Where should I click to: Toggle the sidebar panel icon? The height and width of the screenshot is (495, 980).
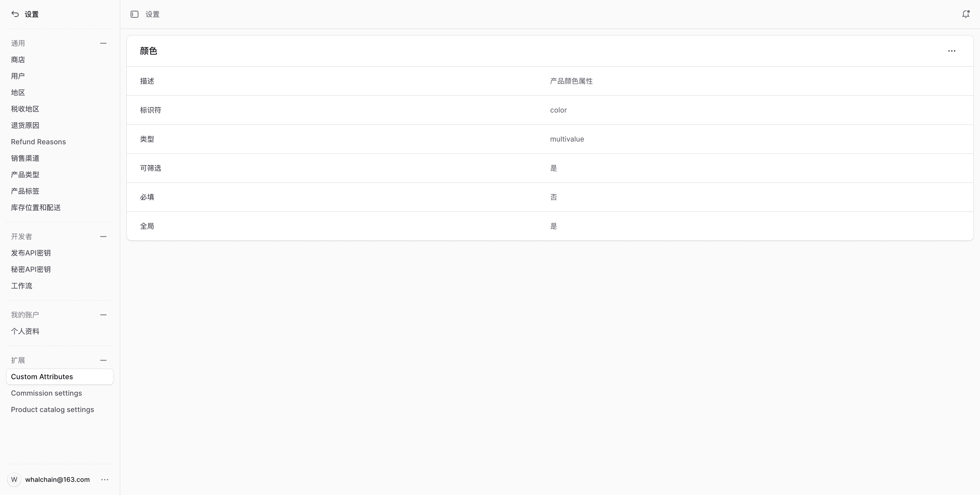click(134, 14)
